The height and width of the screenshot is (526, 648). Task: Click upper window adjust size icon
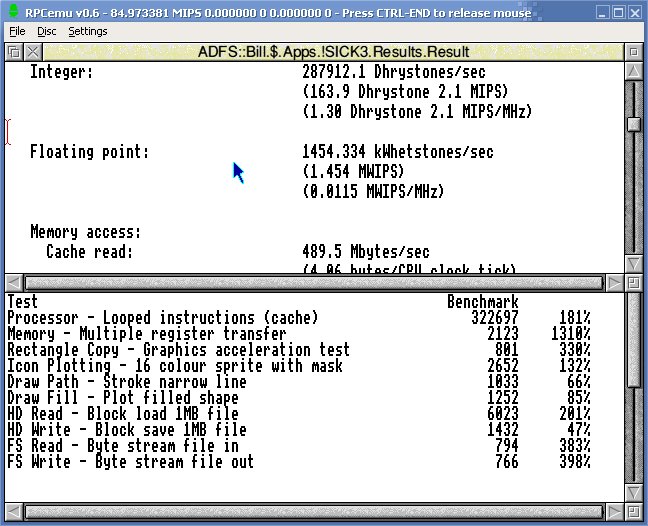(x=632, y=282)
